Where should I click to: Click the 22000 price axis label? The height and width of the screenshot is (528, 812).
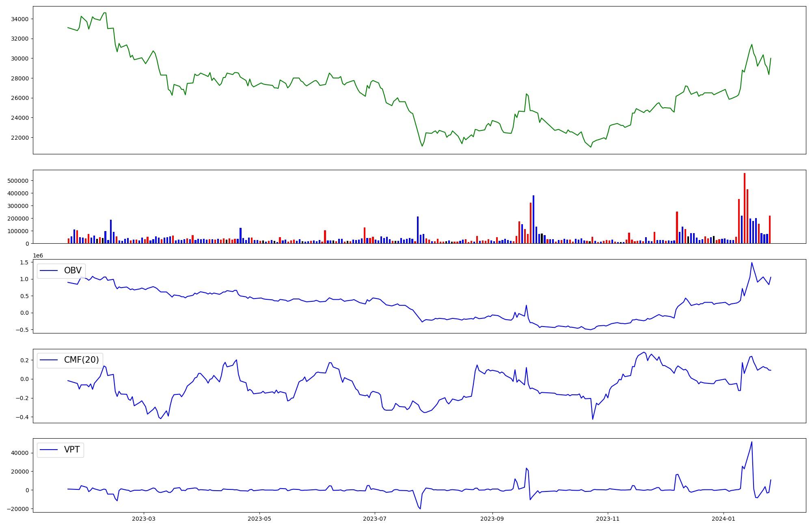(x=19, y=138)
